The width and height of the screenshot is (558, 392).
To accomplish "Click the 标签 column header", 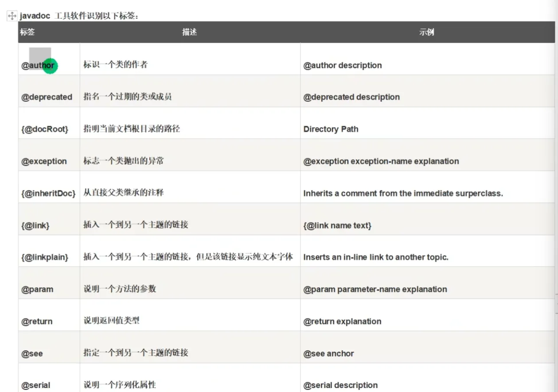I will [x=27, y=32].
